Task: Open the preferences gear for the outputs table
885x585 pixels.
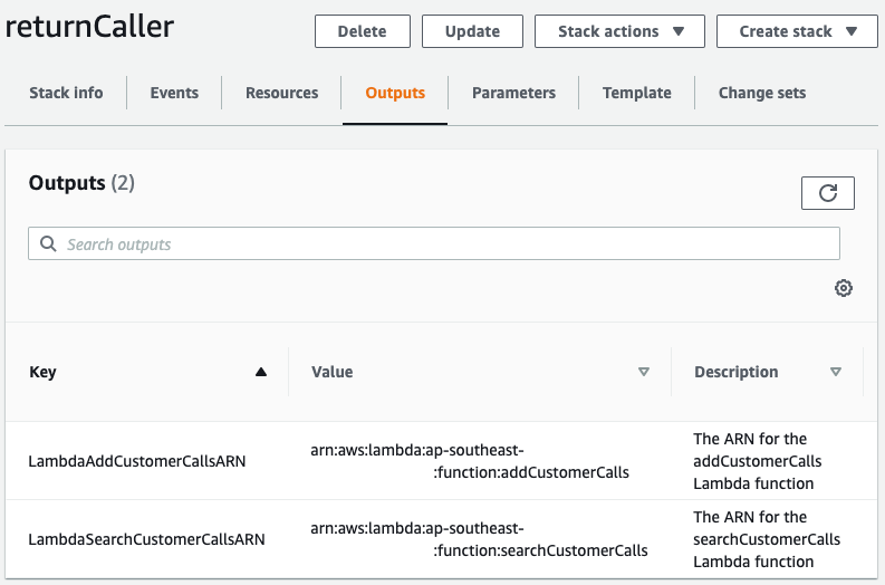Action: [843, 289]
